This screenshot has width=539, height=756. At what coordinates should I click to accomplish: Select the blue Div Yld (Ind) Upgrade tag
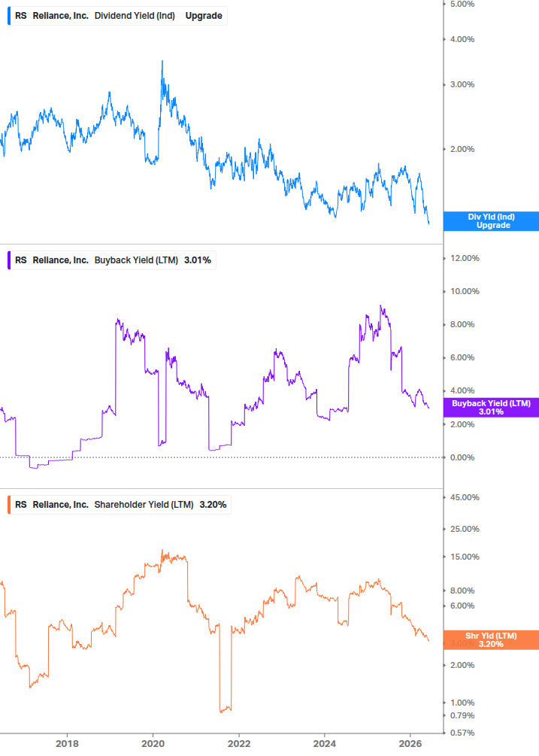[491, 221]
